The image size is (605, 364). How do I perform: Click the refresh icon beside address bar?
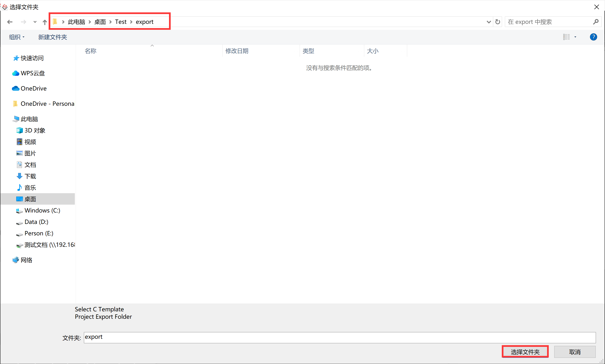tap(497, 22)
